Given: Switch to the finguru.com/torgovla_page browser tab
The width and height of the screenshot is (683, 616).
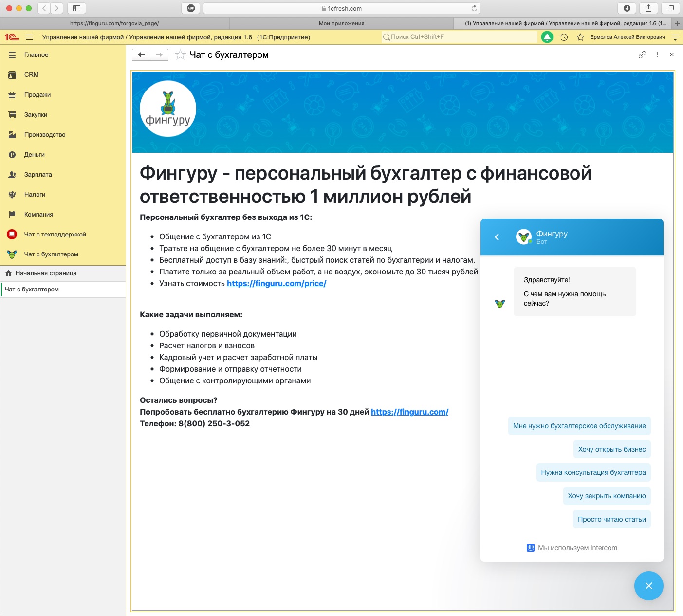Looking at the screenshot, I should 114,23.
